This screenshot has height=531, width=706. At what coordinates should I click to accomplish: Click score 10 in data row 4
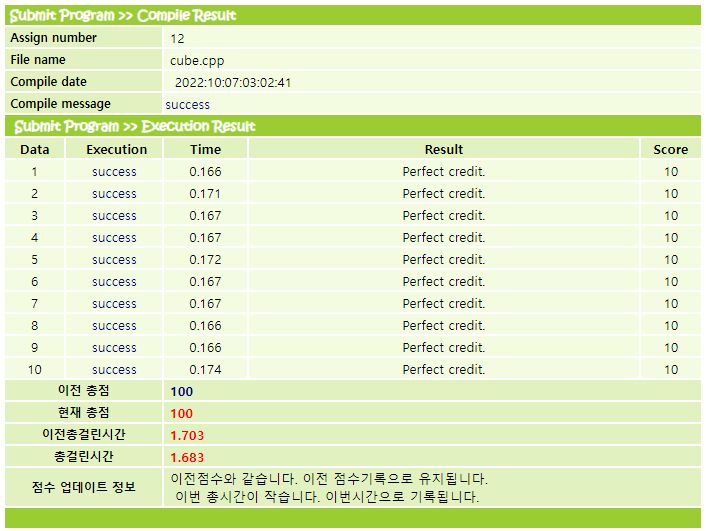tap(671, 238)
